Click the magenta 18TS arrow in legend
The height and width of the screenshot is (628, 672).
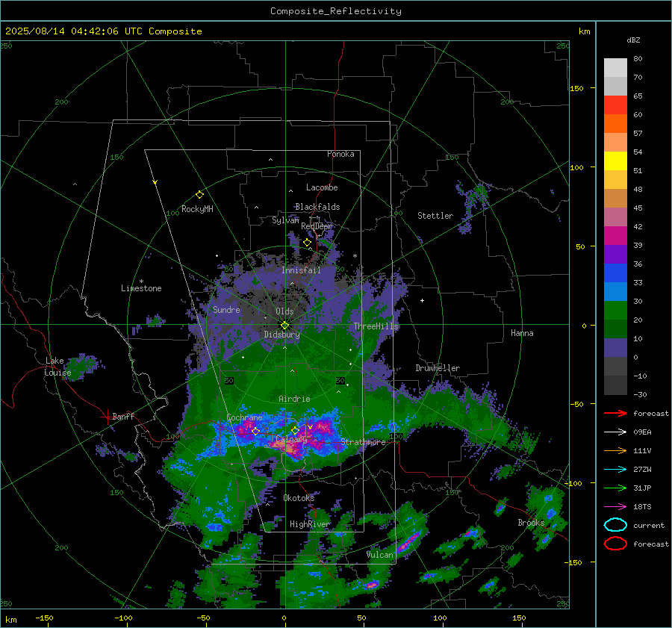(615, 506)
